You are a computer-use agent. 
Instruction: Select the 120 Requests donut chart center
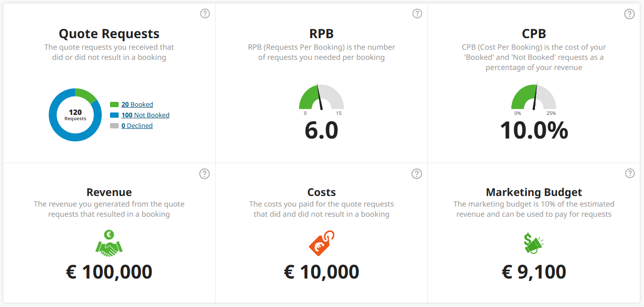(75, 115)
